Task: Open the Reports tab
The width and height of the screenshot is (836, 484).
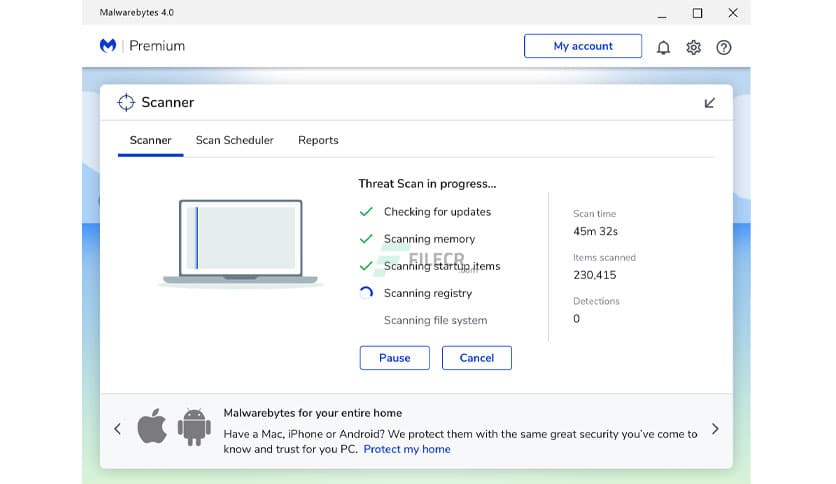Action: pos(318,140)
